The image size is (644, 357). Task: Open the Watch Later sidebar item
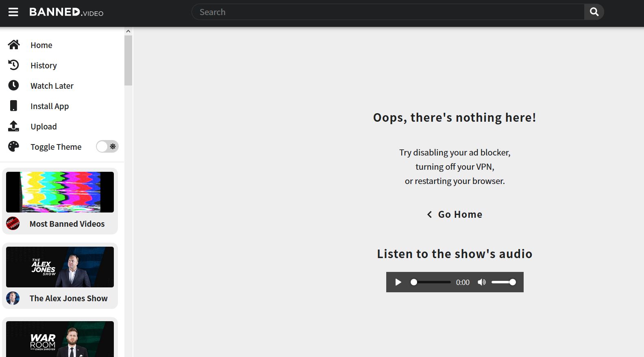pyautogui.click(x=52, y=86)
